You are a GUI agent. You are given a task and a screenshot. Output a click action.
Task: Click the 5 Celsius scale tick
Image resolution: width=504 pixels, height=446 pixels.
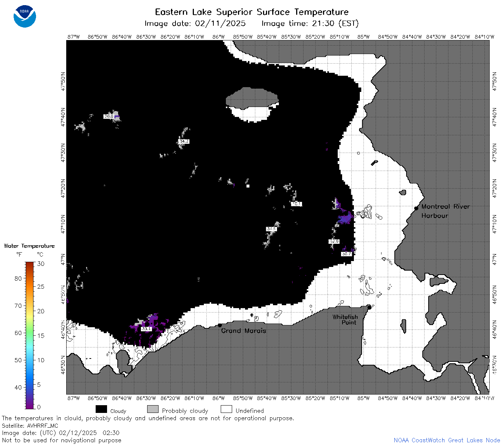tap(39, 385)
